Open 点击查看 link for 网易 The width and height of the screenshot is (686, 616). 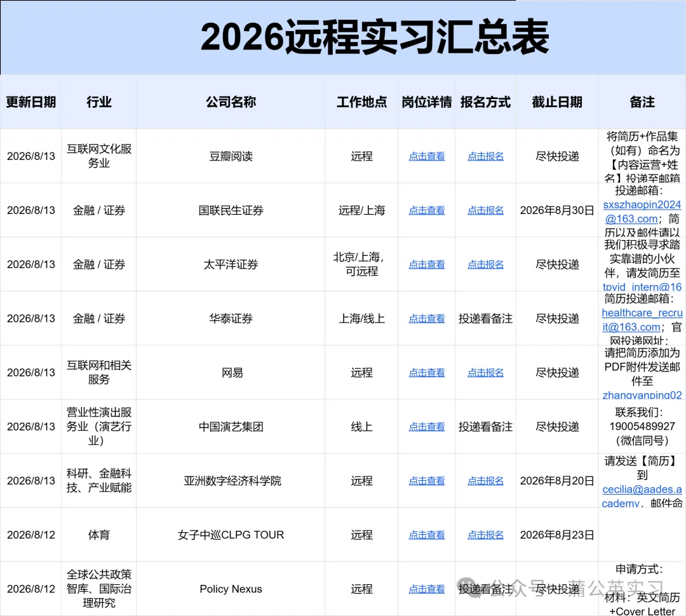point(427,373)
